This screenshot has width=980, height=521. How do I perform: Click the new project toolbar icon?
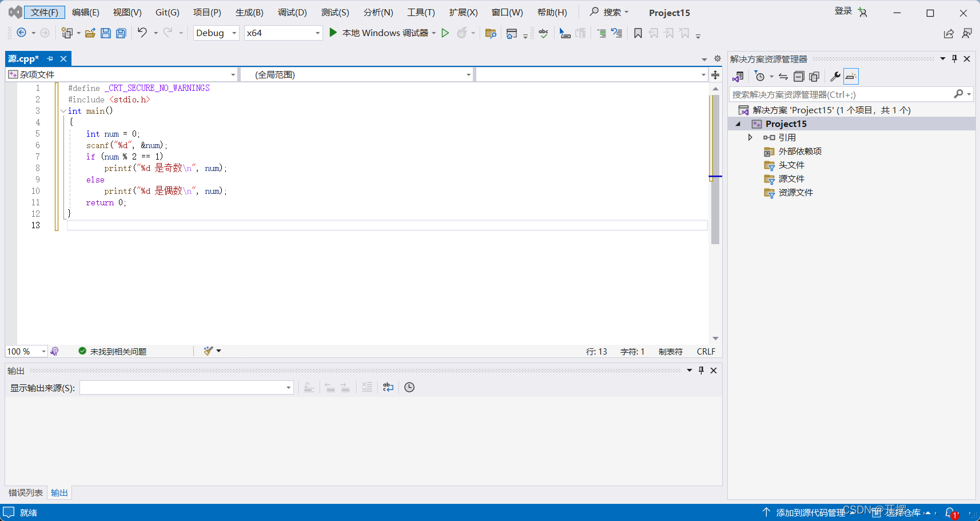point(67,33)
